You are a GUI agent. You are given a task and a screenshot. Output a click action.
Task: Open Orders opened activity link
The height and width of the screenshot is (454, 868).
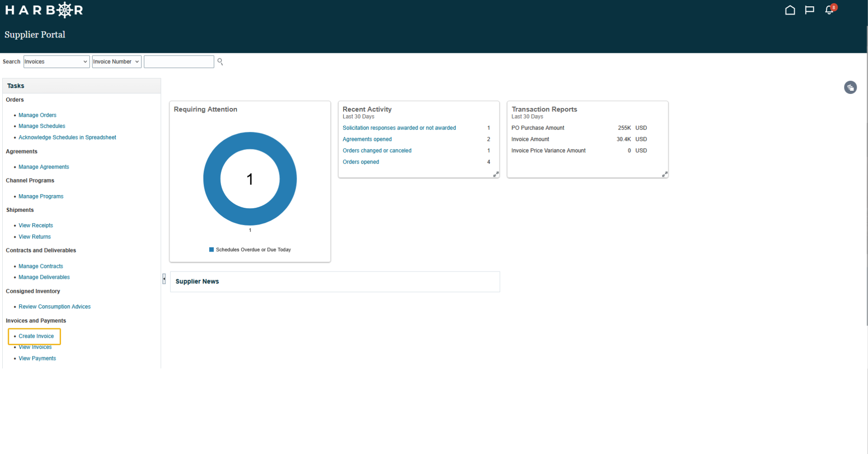point(361,162)
